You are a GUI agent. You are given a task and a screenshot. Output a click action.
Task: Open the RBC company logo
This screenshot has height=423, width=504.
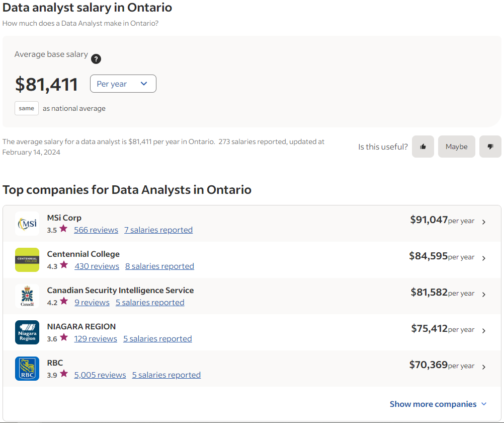(x=27, y=369)
